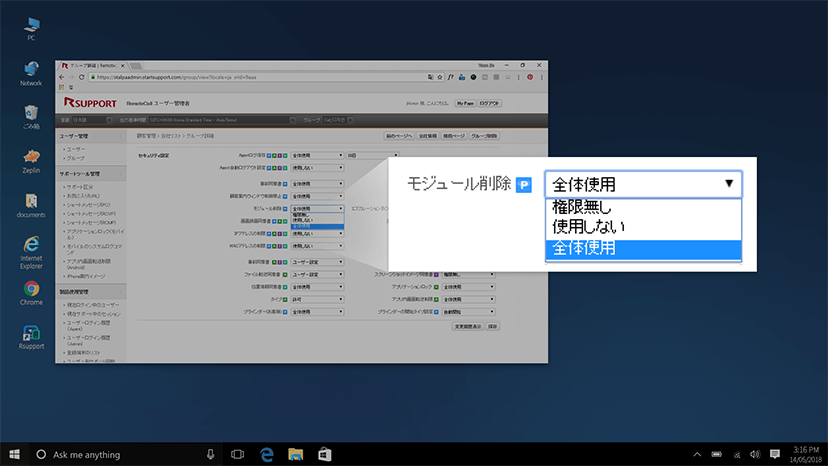
Task: Launch the Zeplin desktop shortcut
Action: (x=31, y=161)
